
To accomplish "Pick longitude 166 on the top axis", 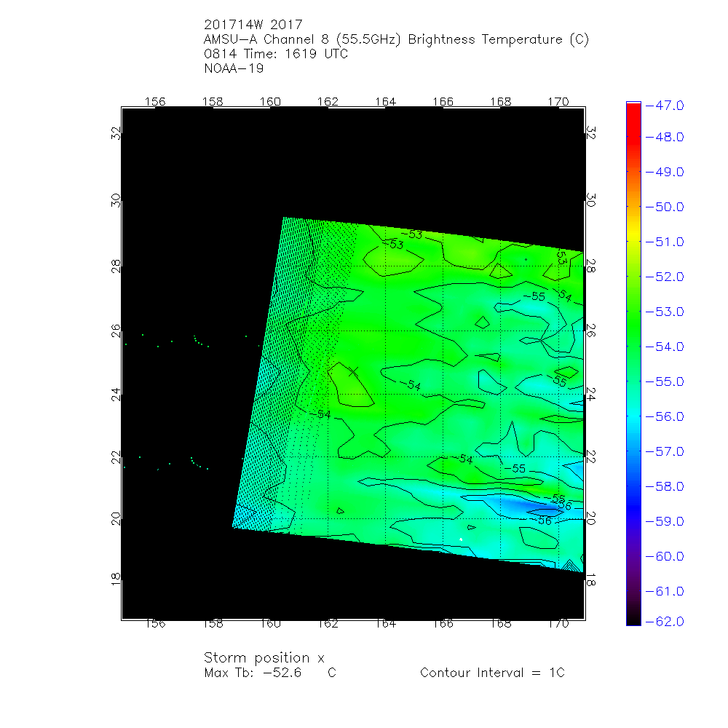I will pos(443,102).
